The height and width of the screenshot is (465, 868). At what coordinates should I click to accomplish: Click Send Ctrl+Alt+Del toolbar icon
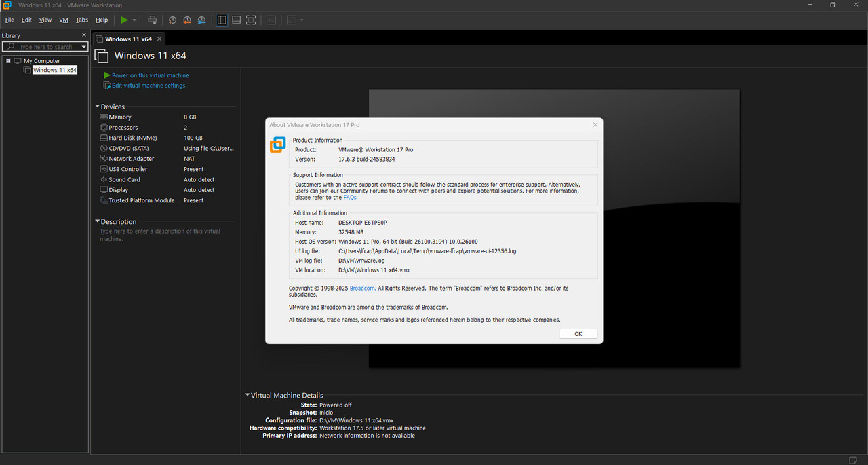click(153, 20)
